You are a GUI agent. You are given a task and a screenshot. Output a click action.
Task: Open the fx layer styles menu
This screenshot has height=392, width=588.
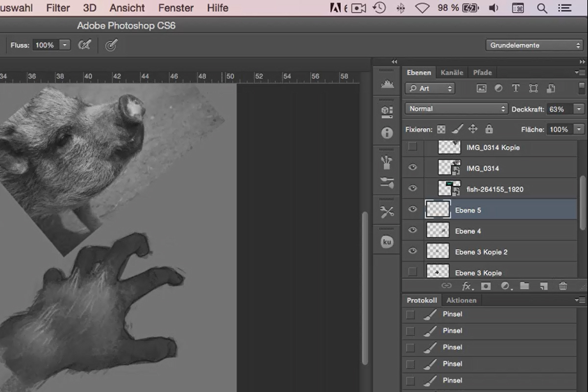tap(467, 286)
